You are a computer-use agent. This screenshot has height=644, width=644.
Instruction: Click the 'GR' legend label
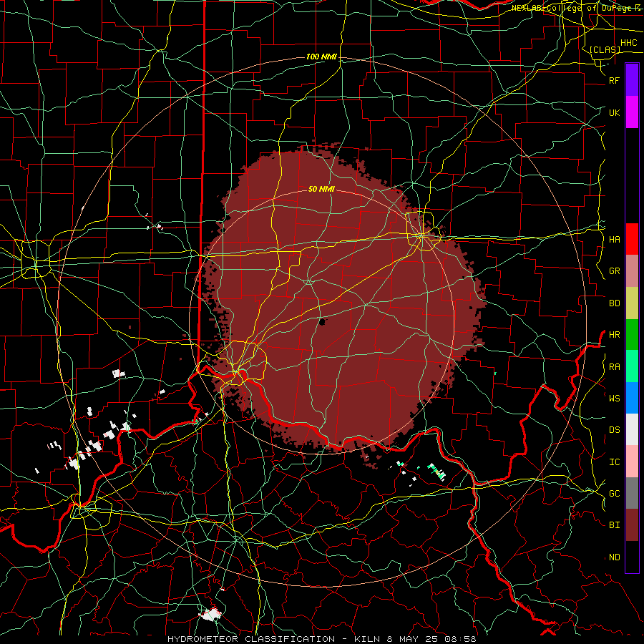pos(614,271)
